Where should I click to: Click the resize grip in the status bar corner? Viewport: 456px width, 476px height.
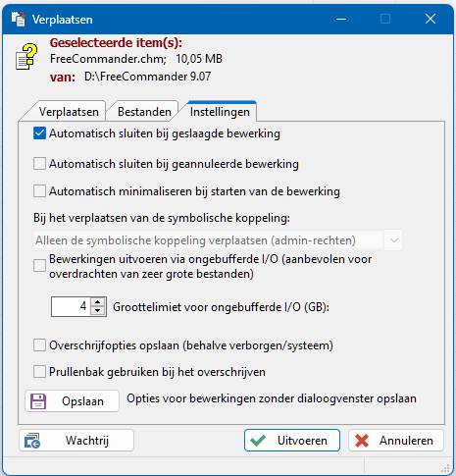(445, 468)
